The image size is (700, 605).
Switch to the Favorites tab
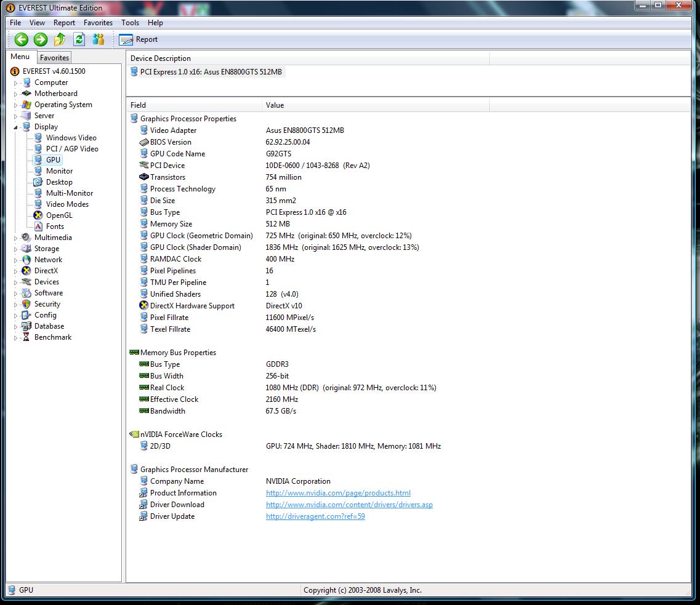pyautogui.click(x=54, y=58)
